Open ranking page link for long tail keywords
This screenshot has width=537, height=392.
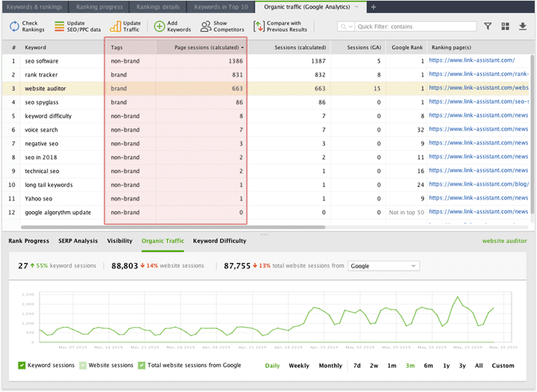(x=479, y=184)
